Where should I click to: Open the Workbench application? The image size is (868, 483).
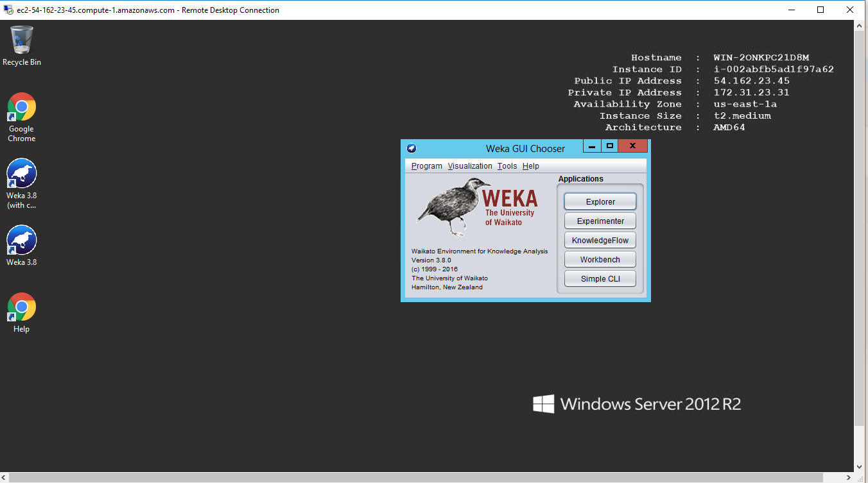click(x=600, y=260)
